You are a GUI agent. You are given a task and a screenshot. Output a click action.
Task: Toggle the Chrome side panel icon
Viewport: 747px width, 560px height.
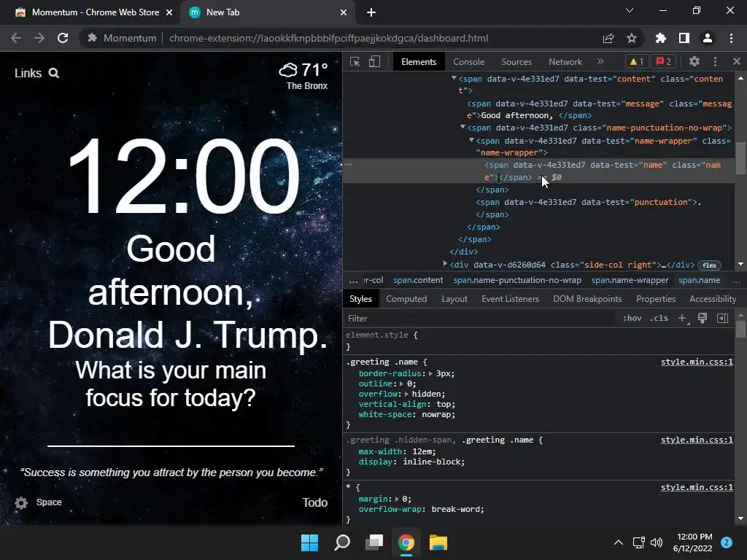pos(684,38)
